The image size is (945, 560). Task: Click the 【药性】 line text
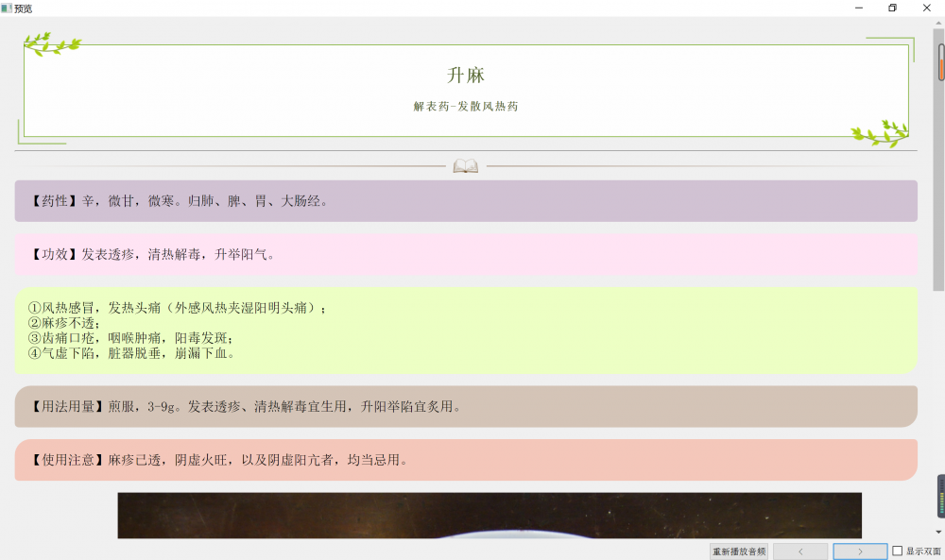click(x=179, y=201)
